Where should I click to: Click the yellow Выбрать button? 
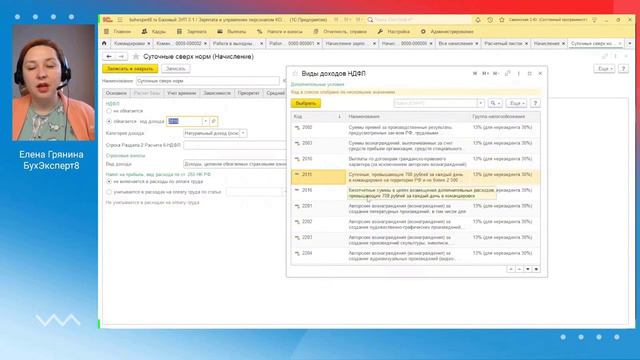pos(306,103)
